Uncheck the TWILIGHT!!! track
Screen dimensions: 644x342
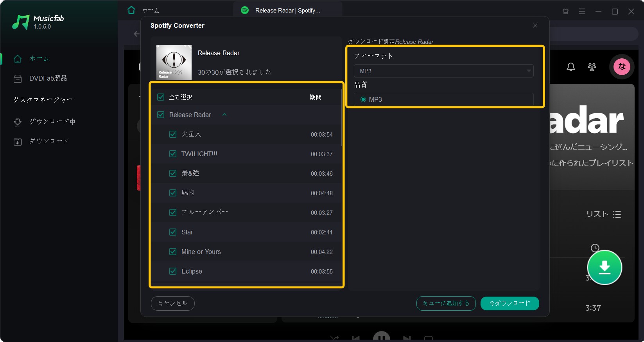173,154
